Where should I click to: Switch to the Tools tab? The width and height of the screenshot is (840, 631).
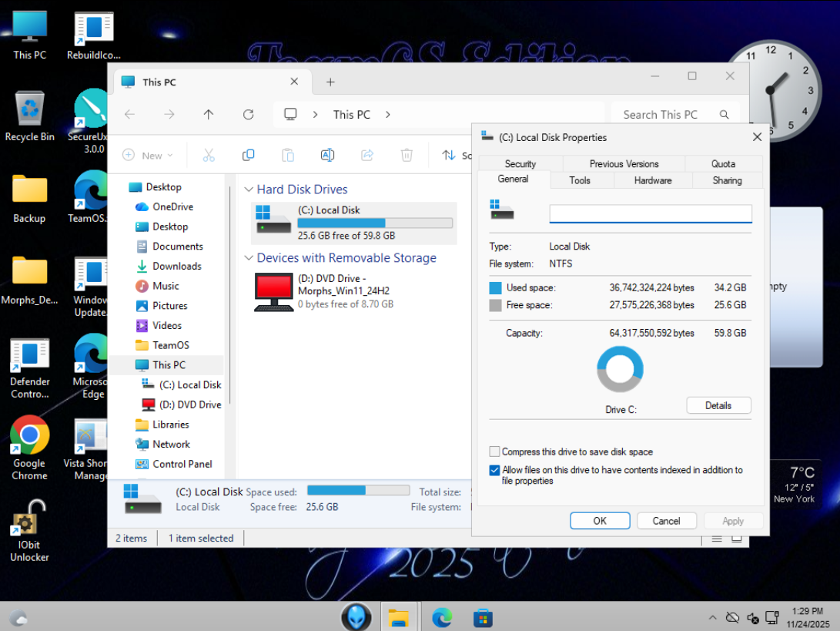[580, 180]
